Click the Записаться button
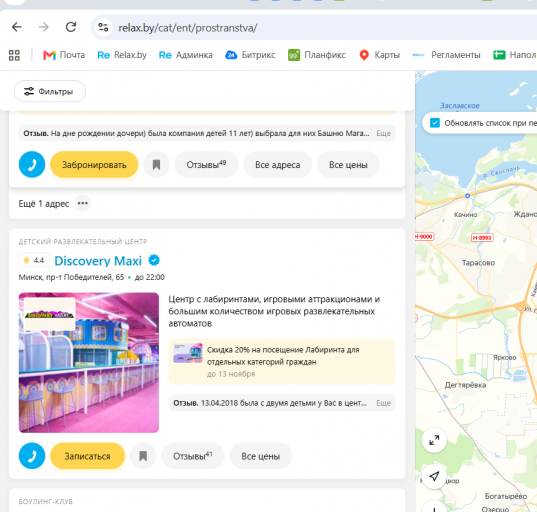 coord(87,456)
